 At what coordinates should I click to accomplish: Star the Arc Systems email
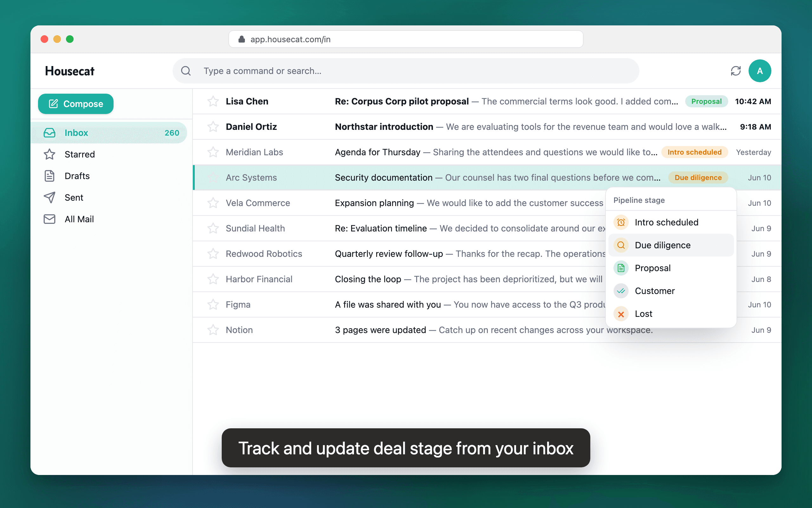(213, 177)
